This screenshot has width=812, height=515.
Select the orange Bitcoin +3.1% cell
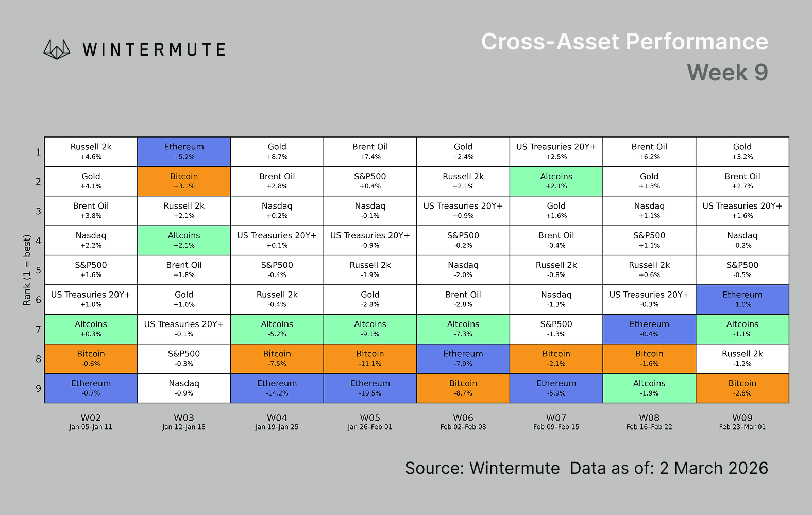click(184, 181)
